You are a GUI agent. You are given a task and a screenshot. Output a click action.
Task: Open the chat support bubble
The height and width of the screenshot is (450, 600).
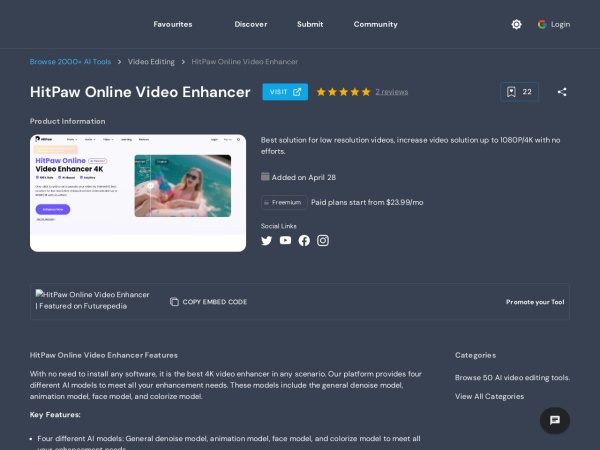(x=555, y=420)
